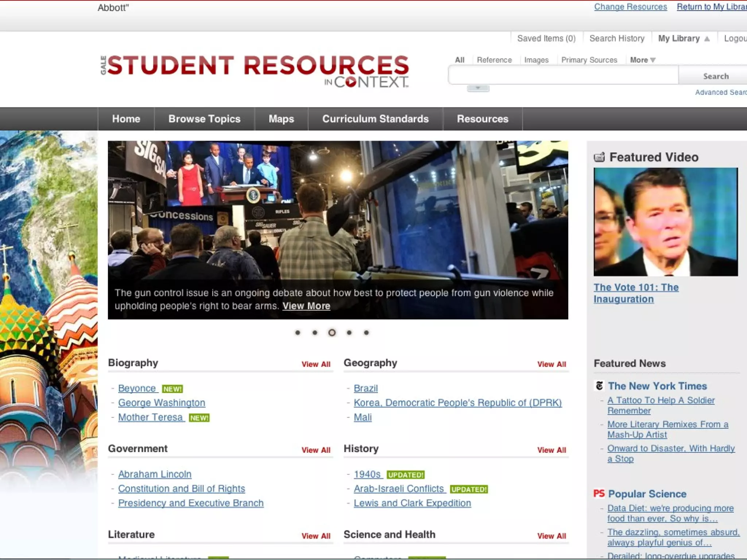
Task: Expand the arrow tab below search box
Action: tap(478, 88)
